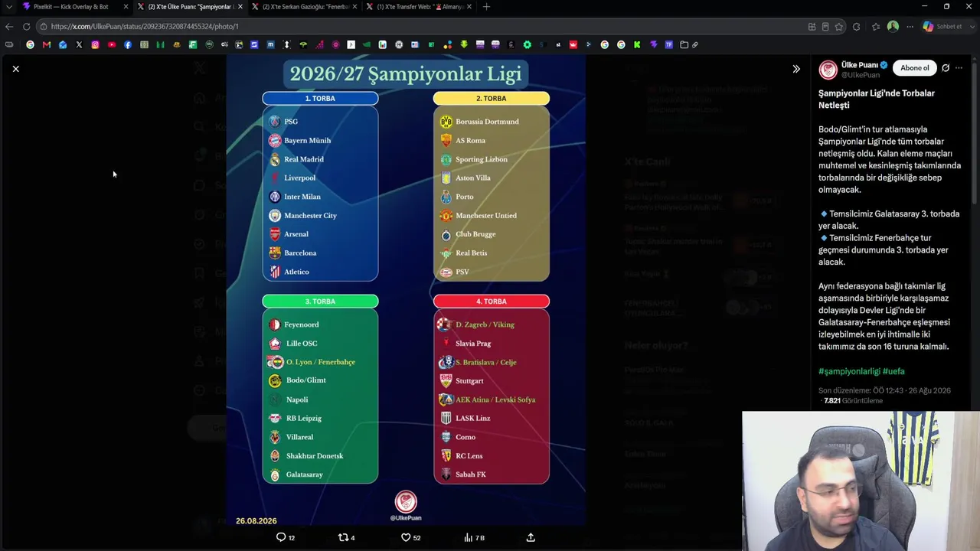Screen dimensions: 980x551
Task: Click the Real Madrid row in the photo
Action: point(296,159)
